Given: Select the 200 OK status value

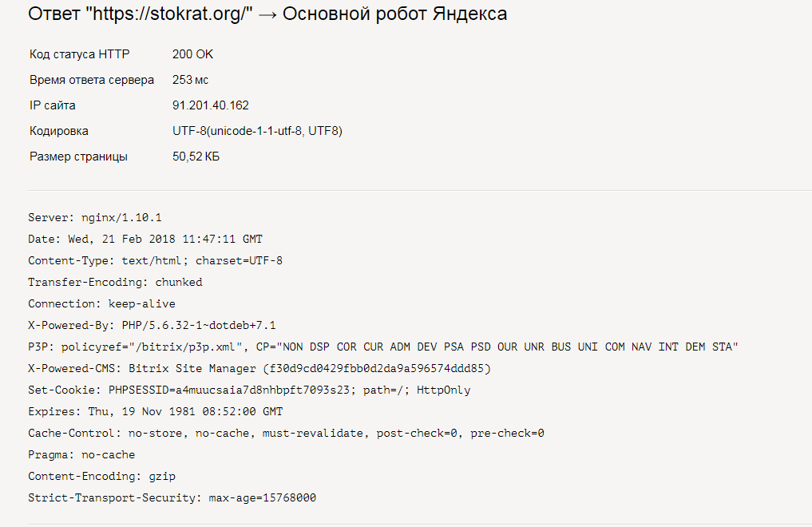Looking at the screenshot, I should click(192, 54).
